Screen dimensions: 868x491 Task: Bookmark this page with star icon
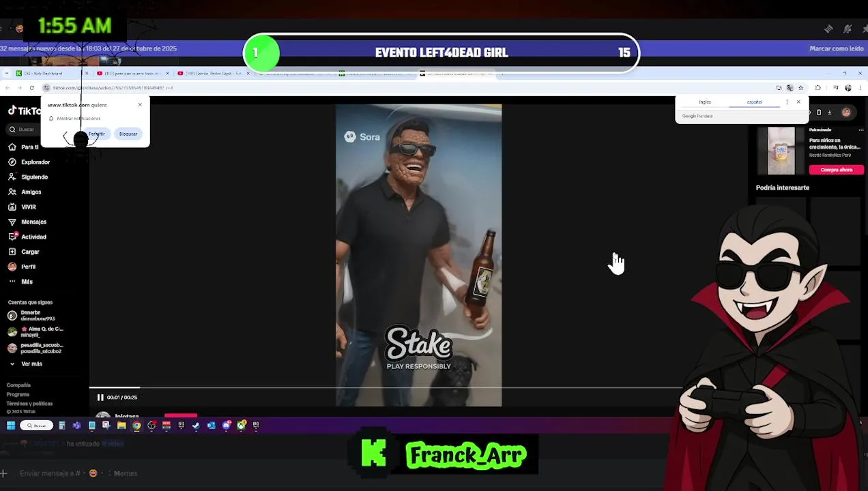pos(800,88)
